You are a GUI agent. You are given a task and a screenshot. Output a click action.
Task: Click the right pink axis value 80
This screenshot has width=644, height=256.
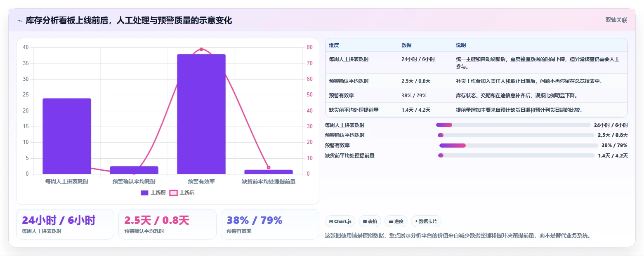coord(310,47)
